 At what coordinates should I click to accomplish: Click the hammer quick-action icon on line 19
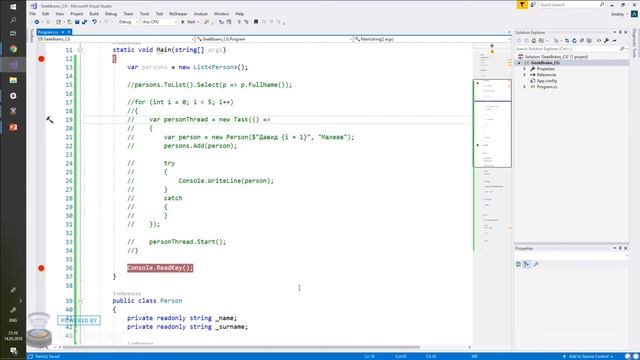coord(49,120)
